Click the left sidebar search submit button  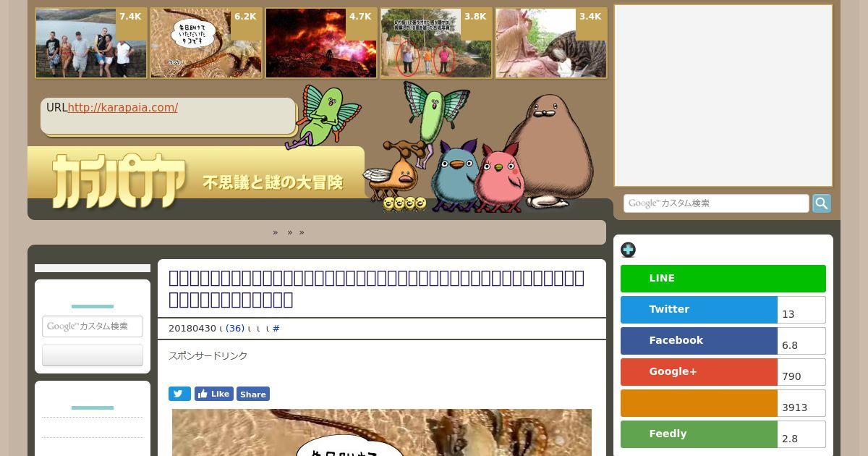93,355
